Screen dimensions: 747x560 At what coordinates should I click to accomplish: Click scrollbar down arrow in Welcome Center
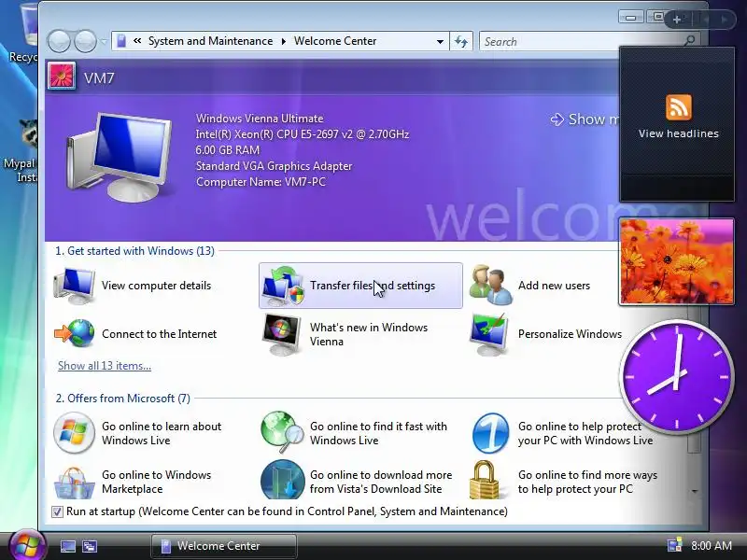695,492
